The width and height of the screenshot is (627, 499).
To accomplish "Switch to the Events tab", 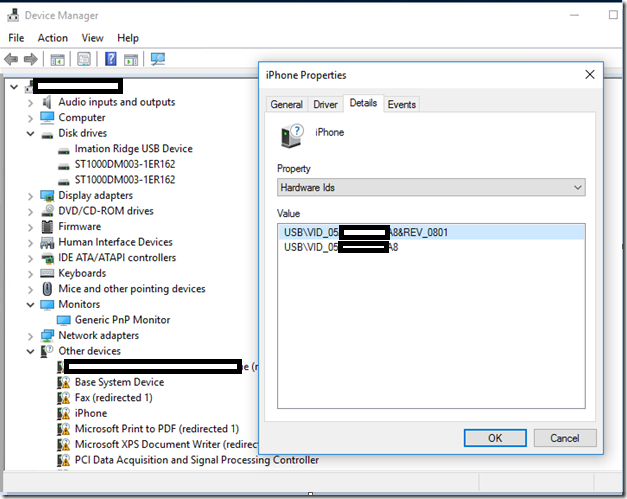I will pos(401,104).
